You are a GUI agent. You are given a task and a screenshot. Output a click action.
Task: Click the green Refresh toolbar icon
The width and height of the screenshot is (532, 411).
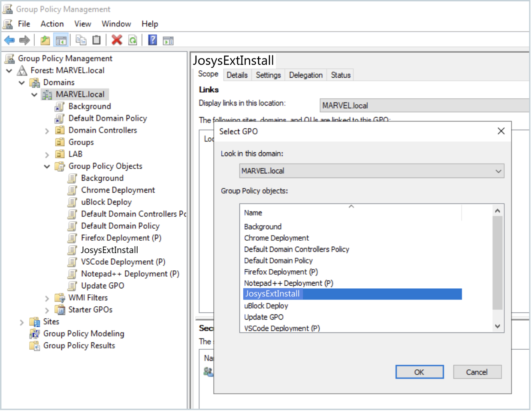(133, 40)
